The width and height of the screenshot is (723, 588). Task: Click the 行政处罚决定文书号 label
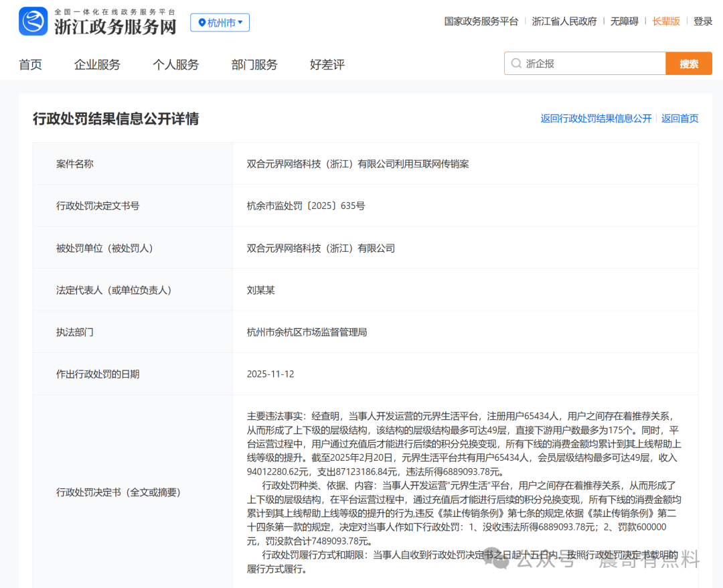[x=98, y=206]
